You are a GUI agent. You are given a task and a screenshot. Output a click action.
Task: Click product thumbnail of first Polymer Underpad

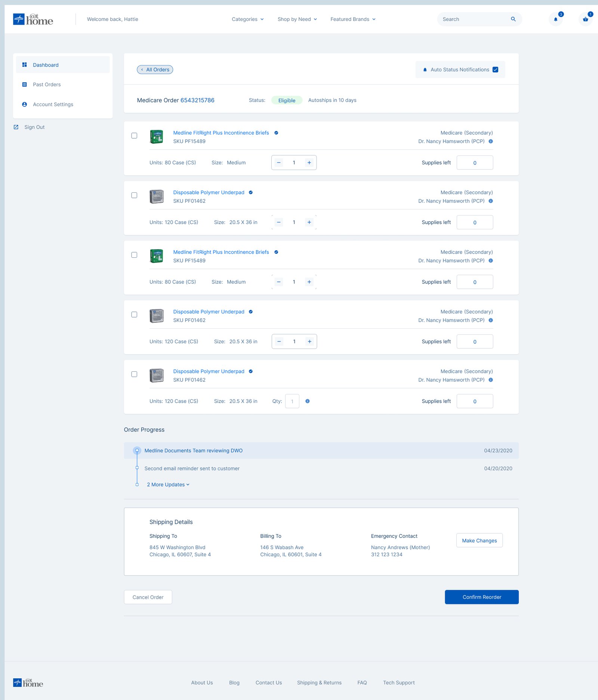pos(157,196)
